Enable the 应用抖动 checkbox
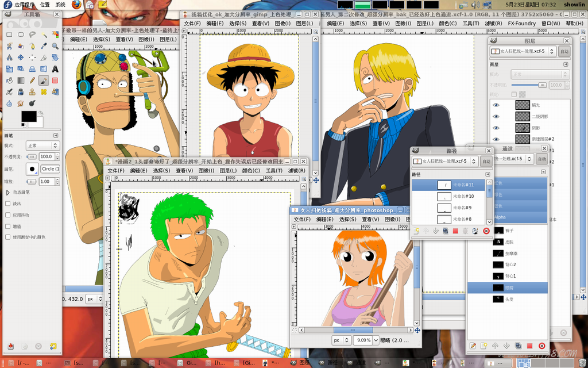 [8, 215]
